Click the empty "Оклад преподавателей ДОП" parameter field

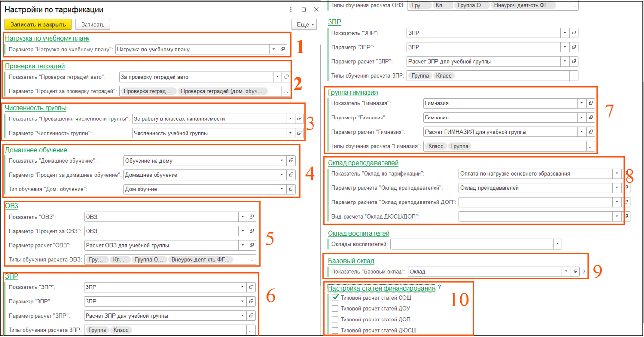pos(535,202)
